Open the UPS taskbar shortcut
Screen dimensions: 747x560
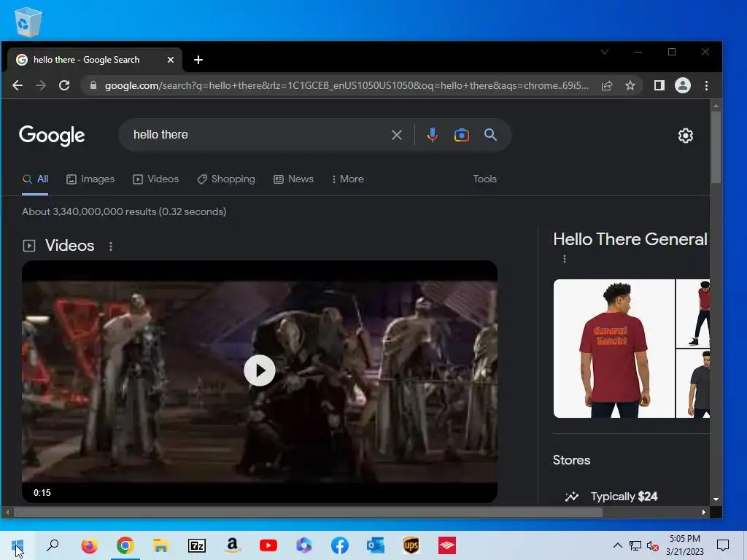point(411,545)
